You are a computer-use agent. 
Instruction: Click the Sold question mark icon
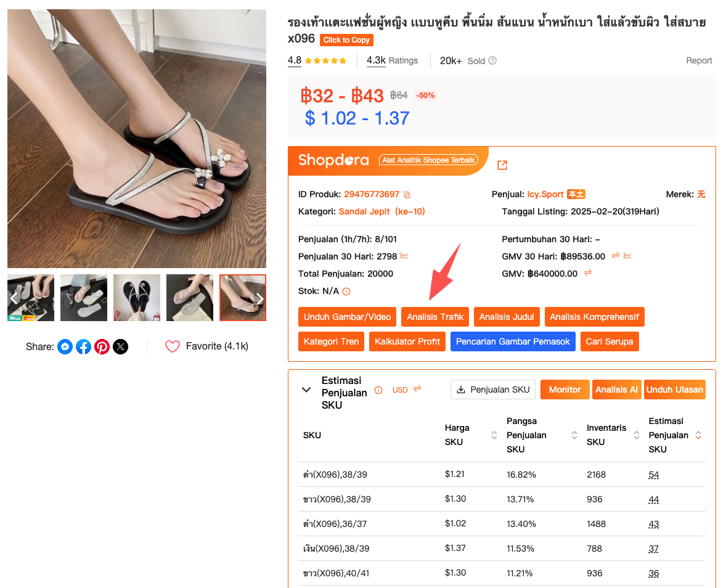coord(492,60)
